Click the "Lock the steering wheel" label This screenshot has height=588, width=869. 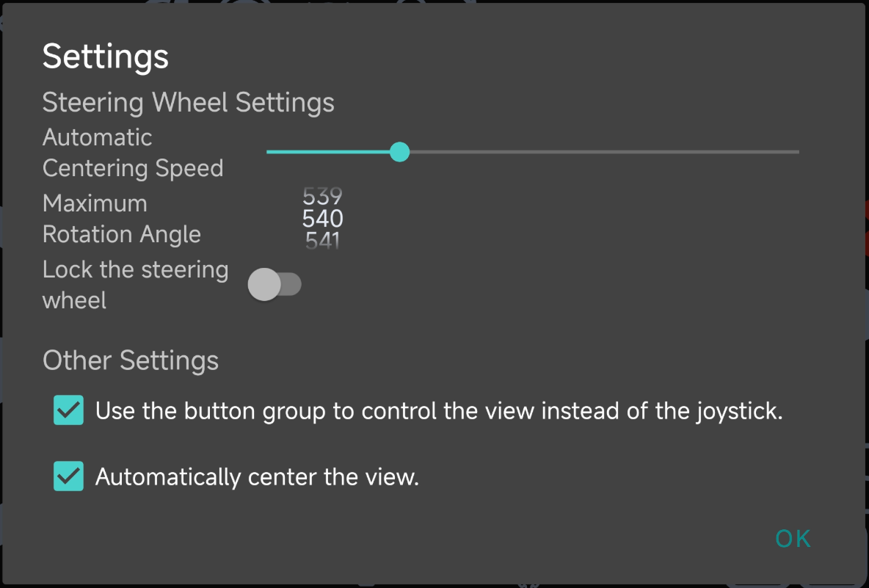(135, 285)
